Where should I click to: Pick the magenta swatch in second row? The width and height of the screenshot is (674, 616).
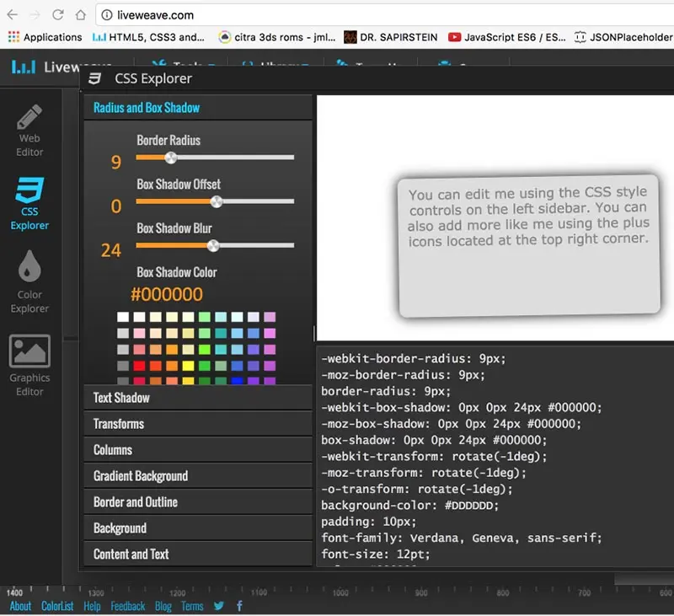click(270, 333)
